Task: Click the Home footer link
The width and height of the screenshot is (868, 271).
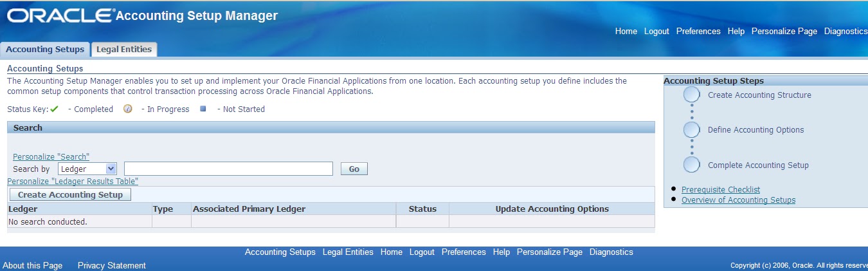Action: 392,252
